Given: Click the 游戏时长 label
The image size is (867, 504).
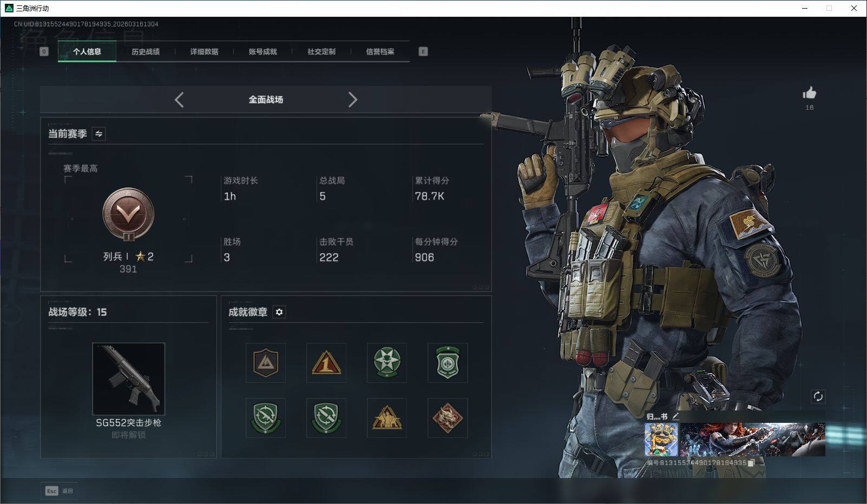Looking at the screenshot, I should [x=241, y=181].
